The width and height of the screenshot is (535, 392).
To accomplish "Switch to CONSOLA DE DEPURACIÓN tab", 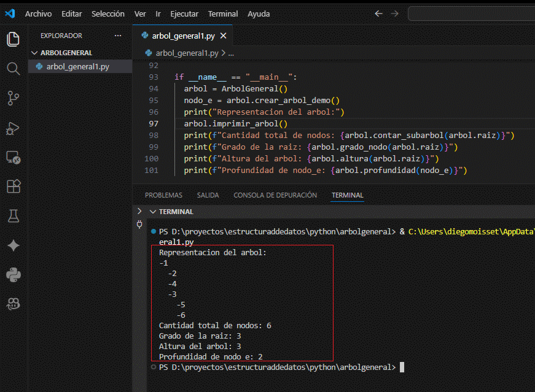I will (x=275, y=195).
